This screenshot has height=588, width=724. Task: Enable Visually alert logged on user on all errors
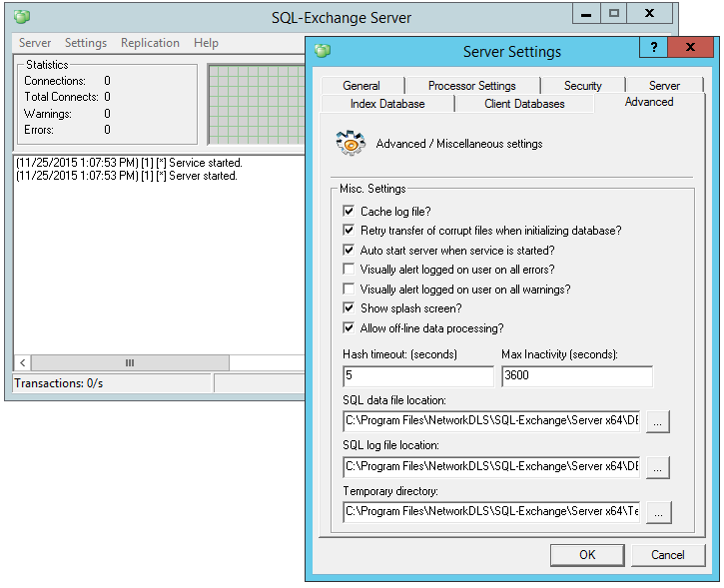(349, 270)
